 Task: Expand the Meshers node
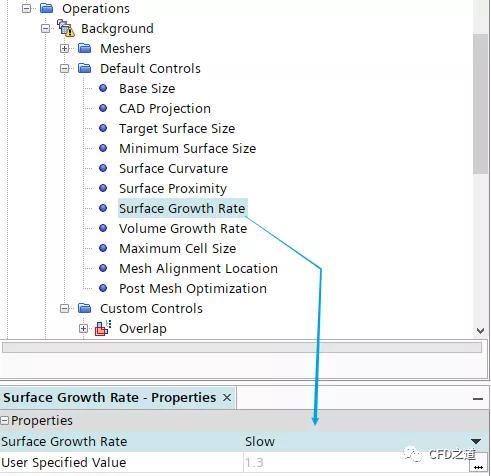pos(65,49)
